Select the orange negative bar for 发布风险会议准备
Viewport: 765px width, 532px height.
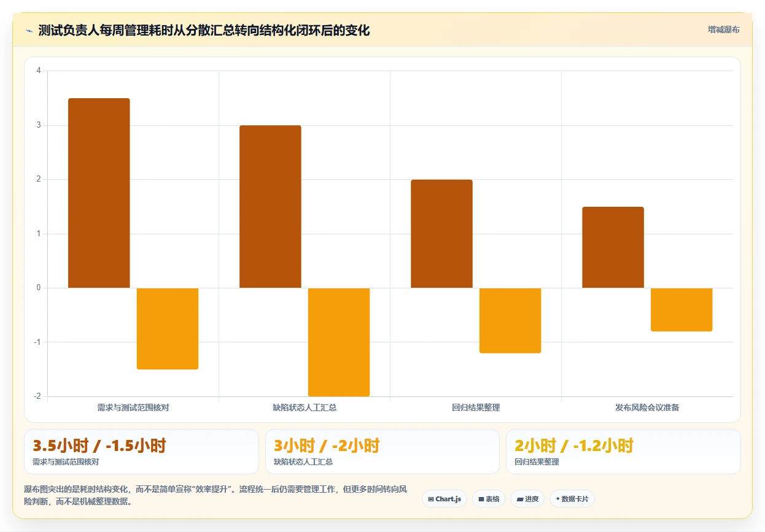[x=682, y=309]
